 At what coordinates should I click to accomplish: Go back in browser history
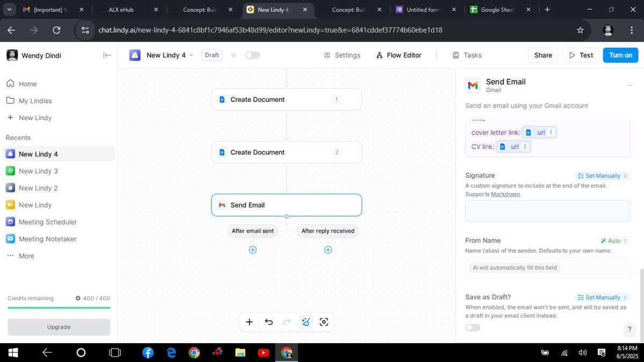pos(11,31)
